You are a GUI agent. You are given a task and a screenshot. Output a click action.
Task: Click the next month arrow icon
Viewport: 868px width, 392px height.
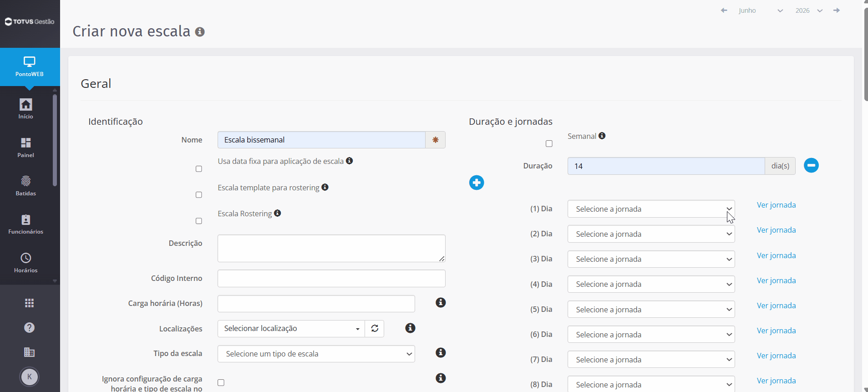(837, 10)
